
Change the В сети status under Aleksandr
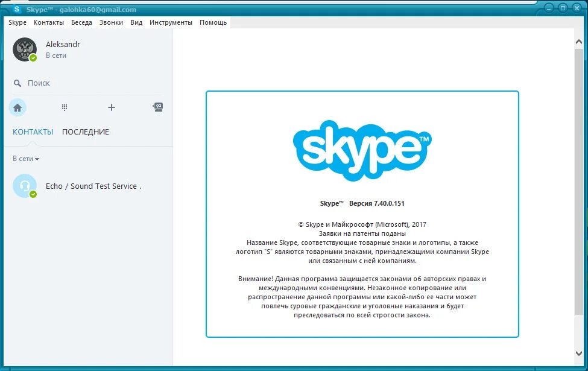pyautogui.click(x=56, y=55)
